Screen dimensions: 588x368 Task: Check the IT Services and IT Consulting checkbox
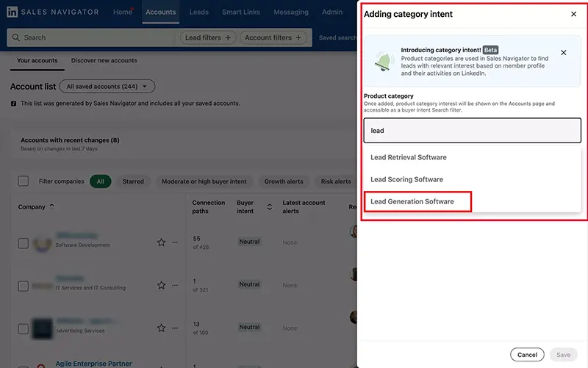[x=24, y=286]
